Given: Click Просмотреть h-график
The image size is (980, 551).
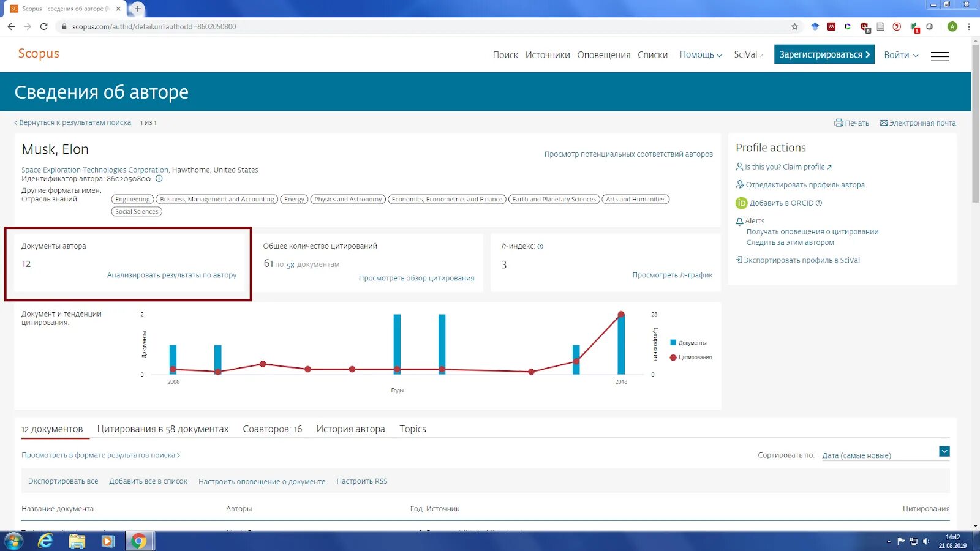Looking at the screenshot, I should 673,275.
